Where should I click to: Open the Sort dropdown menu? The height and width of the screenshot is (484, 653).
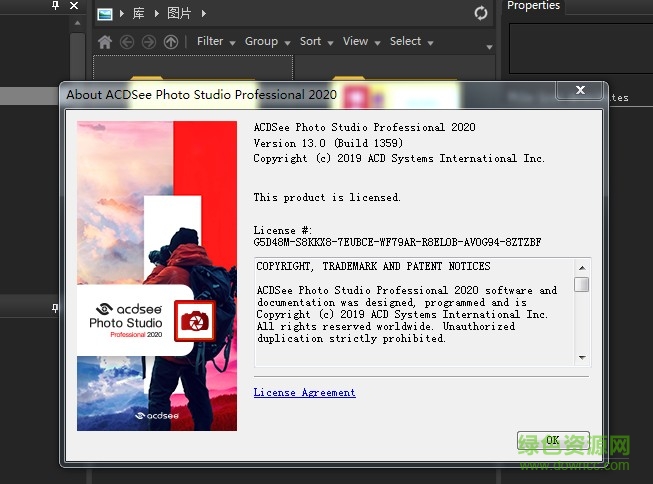pyautogui.click(x=316, y=41)
